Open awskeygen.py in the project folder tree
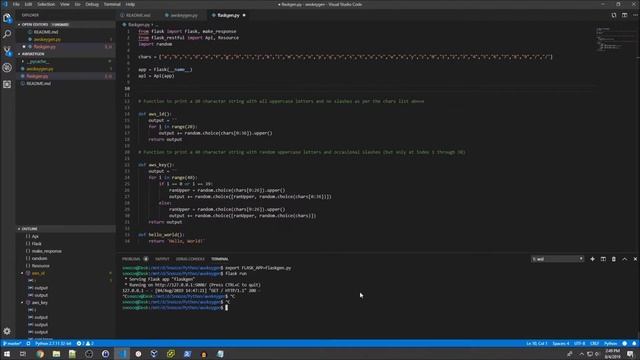This screenshot has width=640, height=360. 40,69
